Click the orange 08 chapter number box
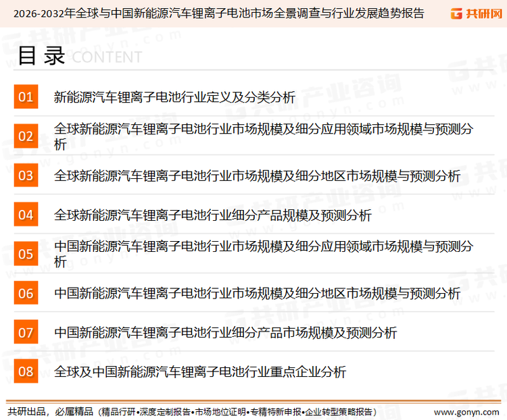Image resolution: width=507 pixels, height=420 pixels. 26,371
